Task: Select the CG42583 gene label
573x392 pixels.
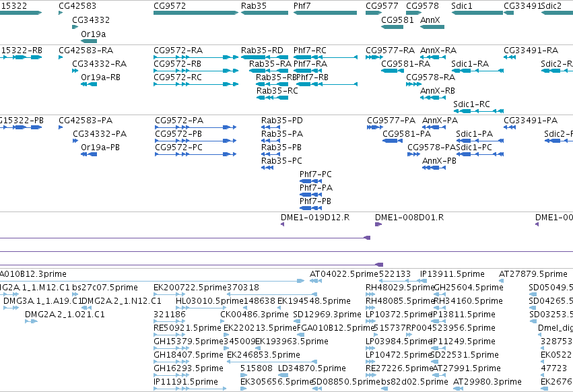Action: coord(77,6)
